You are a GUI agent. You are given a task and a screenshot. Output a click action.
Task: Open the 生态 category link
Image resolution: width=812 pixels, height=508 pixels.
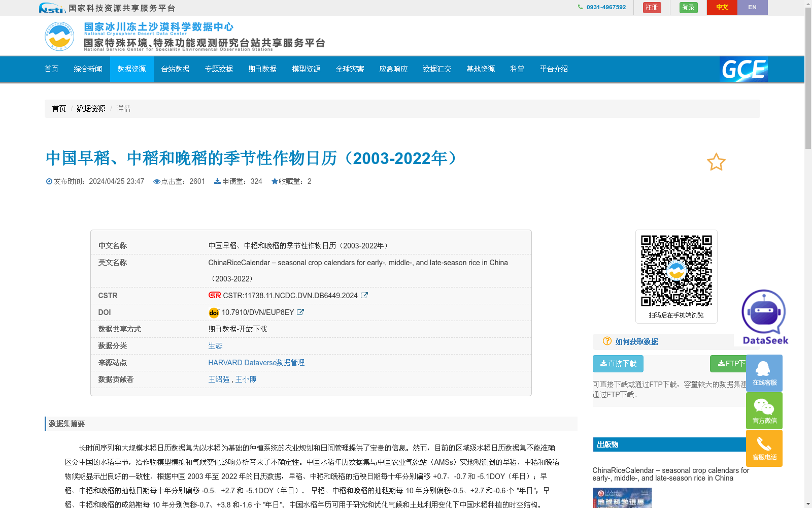(215, 346)
